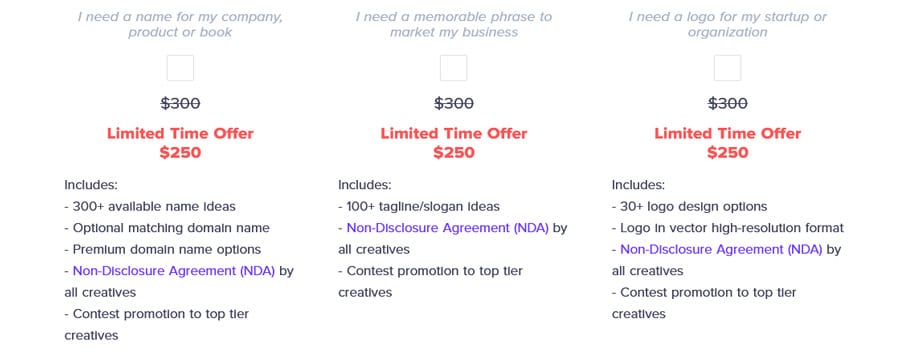Click "300+ available name ideas" line
The height and width of the screenshot is (360, 900).
pyautogui.click(x=150, y=206)
